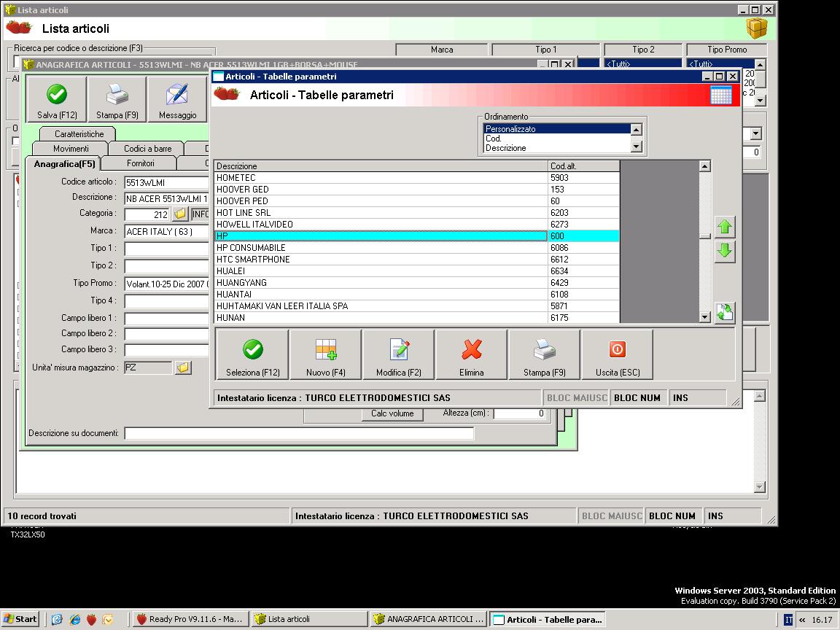Switch to Lista articoli taskbar item
Screen dimensions: 840x630
click(x=310, y=619)
